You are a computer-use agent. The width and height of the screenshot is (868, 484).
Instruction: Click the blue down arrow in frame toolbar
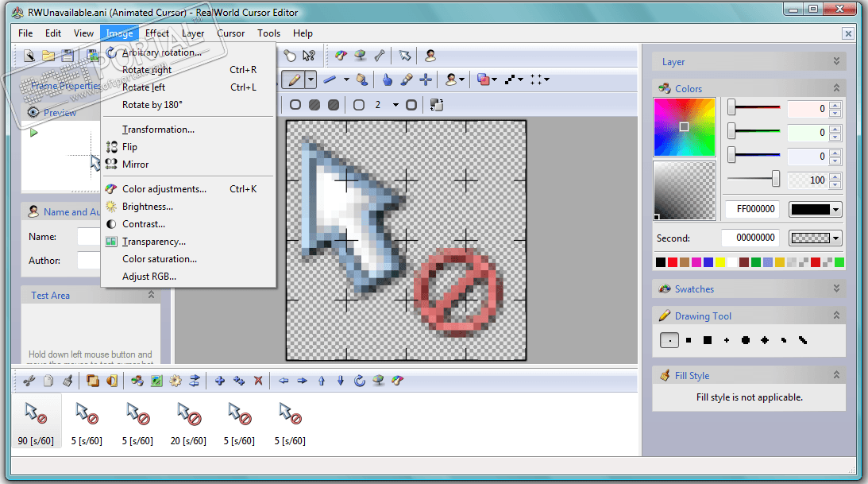coord(341,381)
